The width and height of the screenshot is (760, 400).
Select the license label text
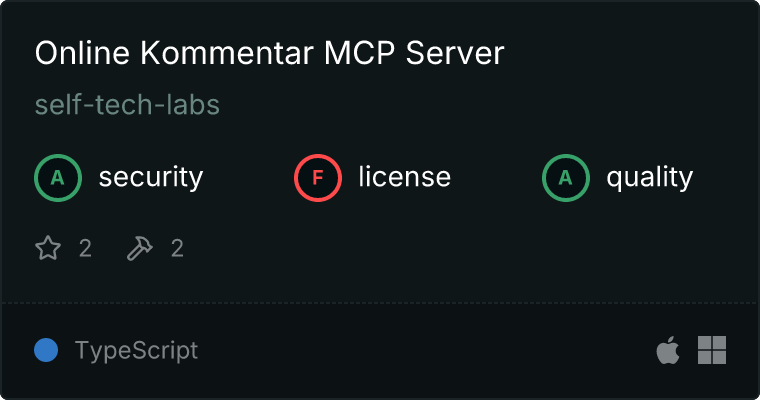405,176
